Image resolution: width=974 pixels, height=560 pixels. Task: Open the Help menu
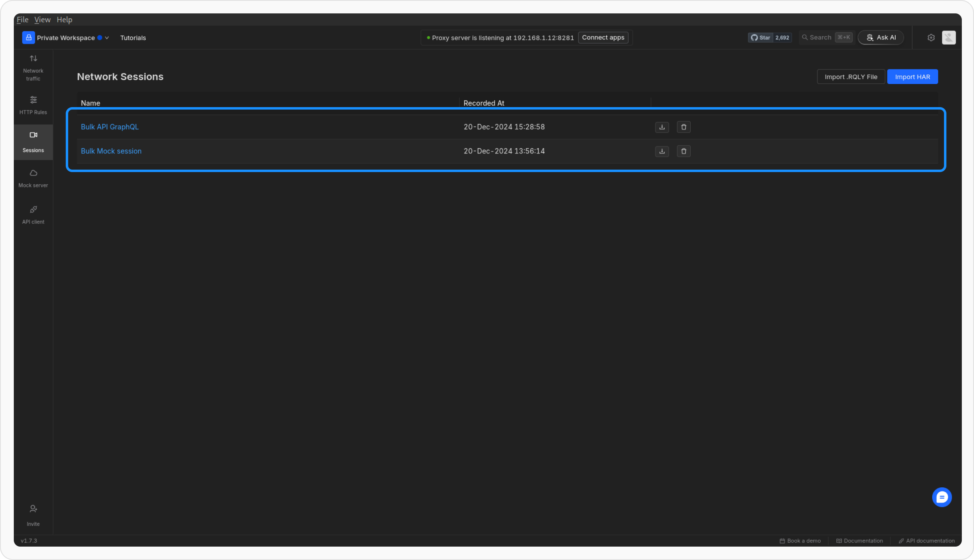pos(64,19)
